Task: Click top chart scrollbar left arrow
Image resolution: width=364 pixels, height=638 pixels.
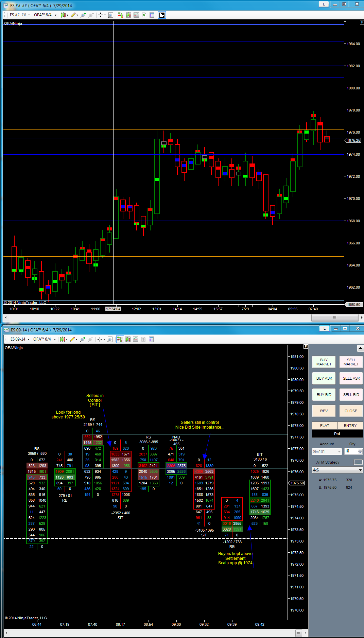Action: pyautogui.click(x=5, y=317)
